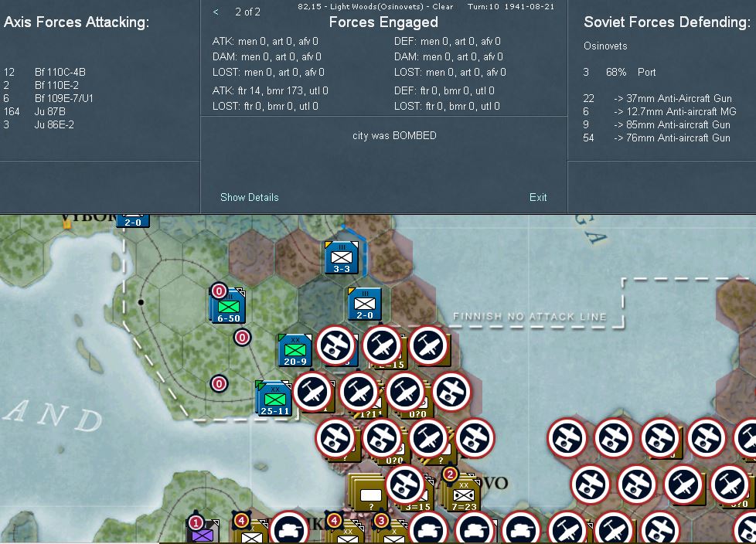This screenshot has height=544, width=756.
Task: Click the DEF ftr 0, bmr 0 line
Action: [444, 90]
